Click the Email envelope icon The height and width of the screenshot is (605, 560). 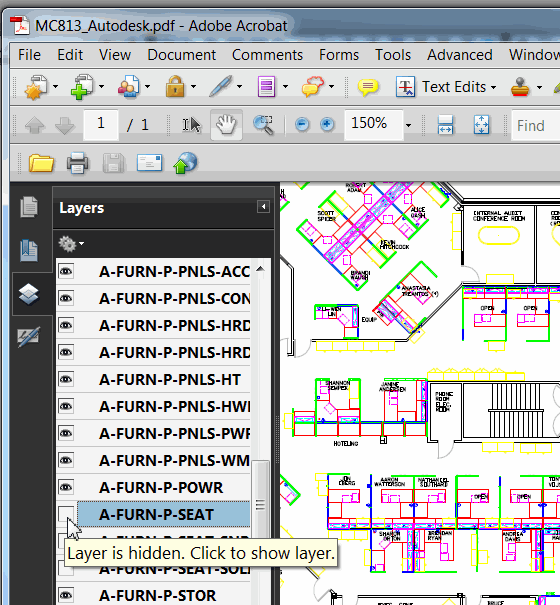(149, 162)
